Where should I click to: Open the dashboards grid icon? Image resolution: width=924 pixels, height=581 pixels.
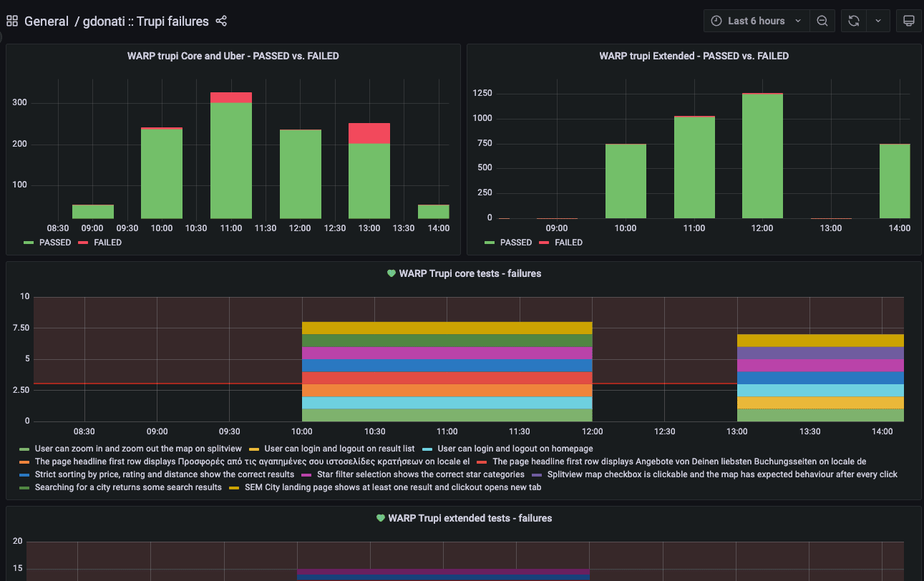(x=11, y=20)
